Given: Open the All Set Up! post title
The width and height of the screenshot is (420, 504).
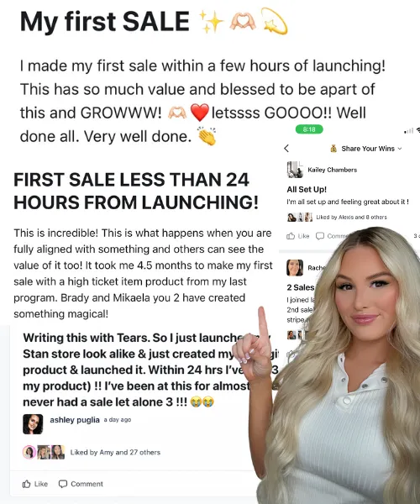Looking at the screenshot, I should [x=307, y=189].
